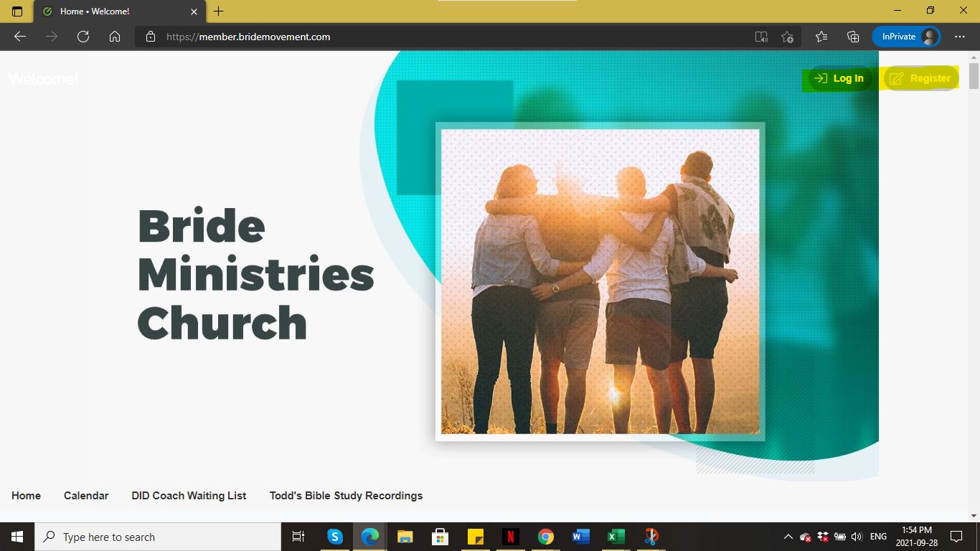The image size is (980, 551).
Task: Open Netflix from the taskbar
Action: pos(510,537)
